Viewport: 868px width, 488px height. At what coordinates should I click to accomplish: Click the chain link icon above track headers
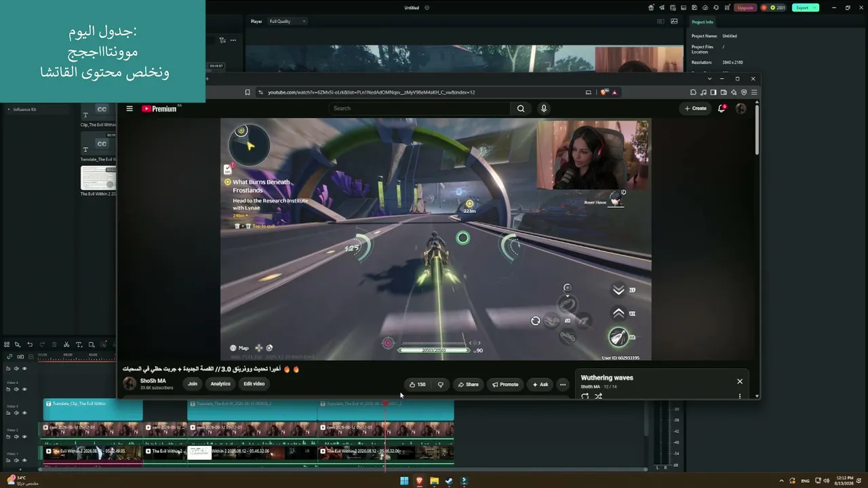tap(9, 357)
